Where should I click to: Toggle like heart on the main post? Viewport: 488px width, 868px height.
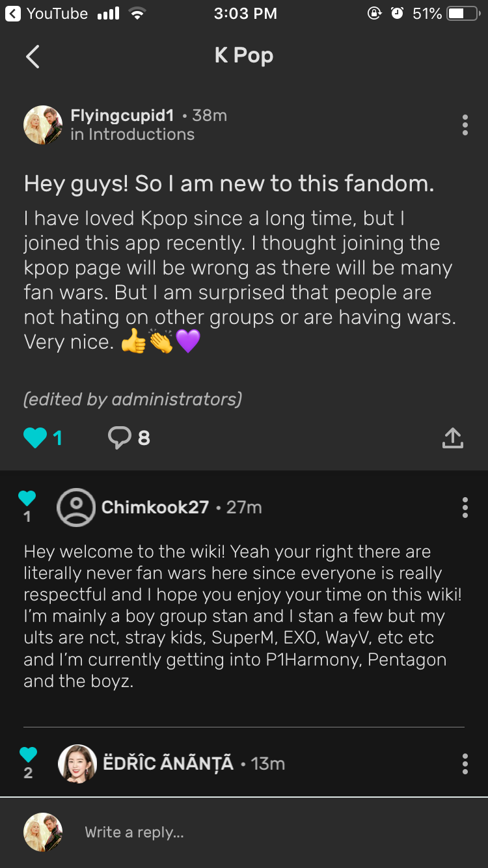pyautogui.click(x=35, y=437)
